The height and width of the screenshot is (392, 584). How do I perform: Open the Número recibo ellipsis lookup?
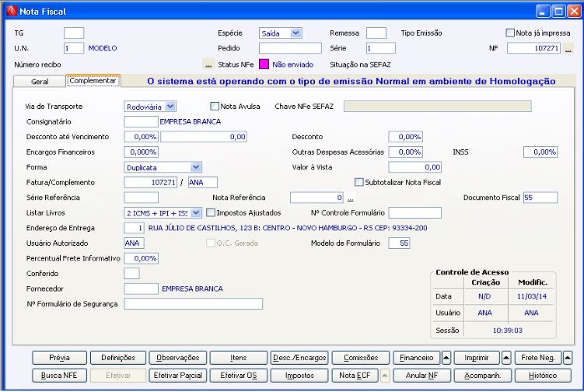point(208,64)
